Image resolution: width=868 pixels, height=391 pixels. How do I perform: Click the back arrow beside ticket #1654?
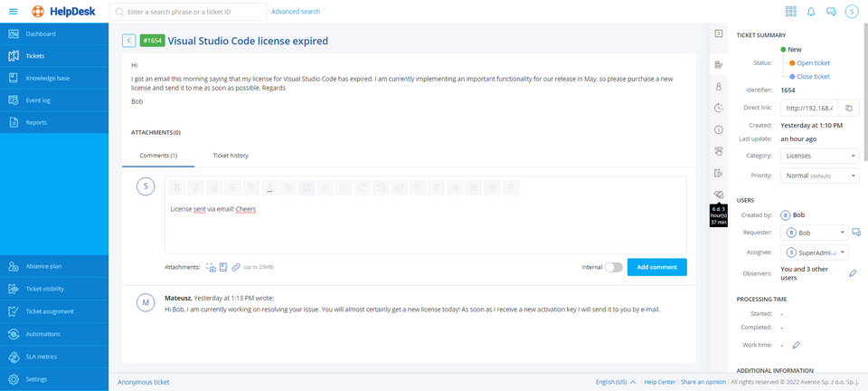point(128,41)
